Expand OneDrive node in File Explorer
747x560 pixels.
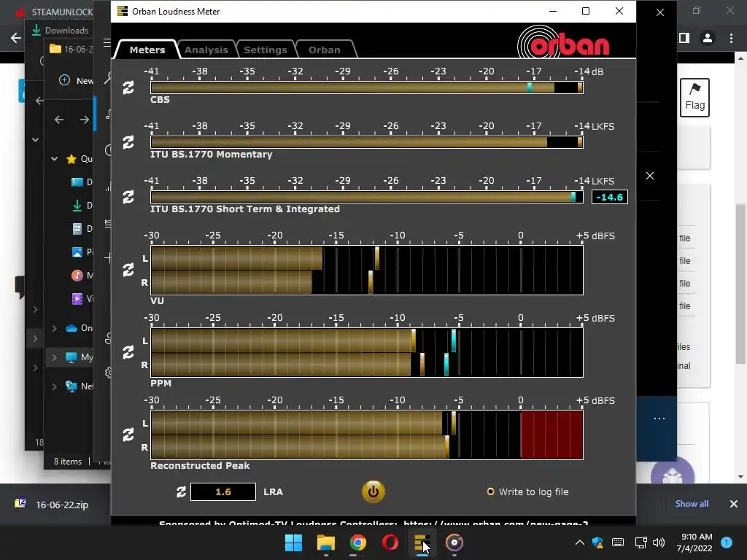54,328
